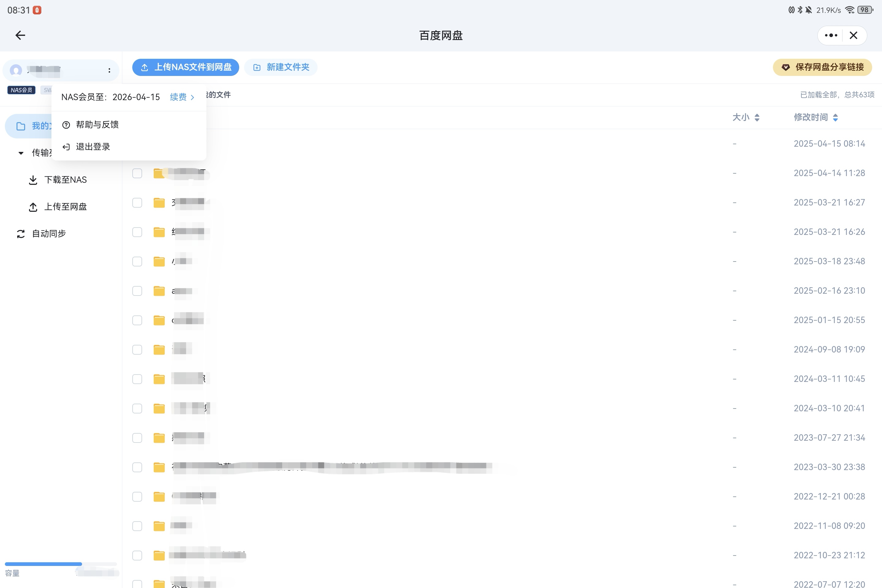The width and height of the screenshot is (882, 588).
Task: Select 帮助与反馈 menu entry
Action: (x=129, y=125)
